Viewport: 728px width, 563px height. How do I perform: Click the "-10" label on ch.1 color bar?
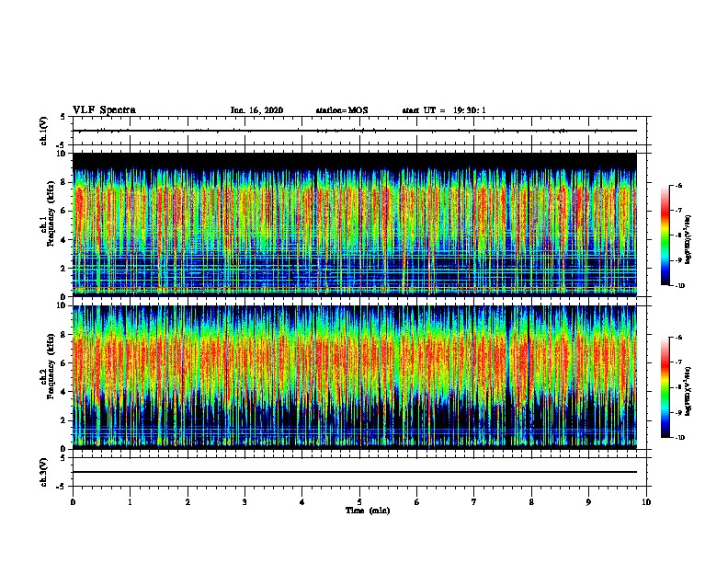(x=679, y=286)
